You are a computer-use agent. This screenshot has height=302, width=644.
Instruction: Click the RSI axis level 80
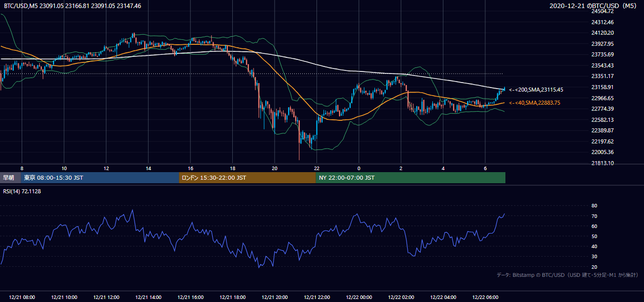(x=594, y=206)
